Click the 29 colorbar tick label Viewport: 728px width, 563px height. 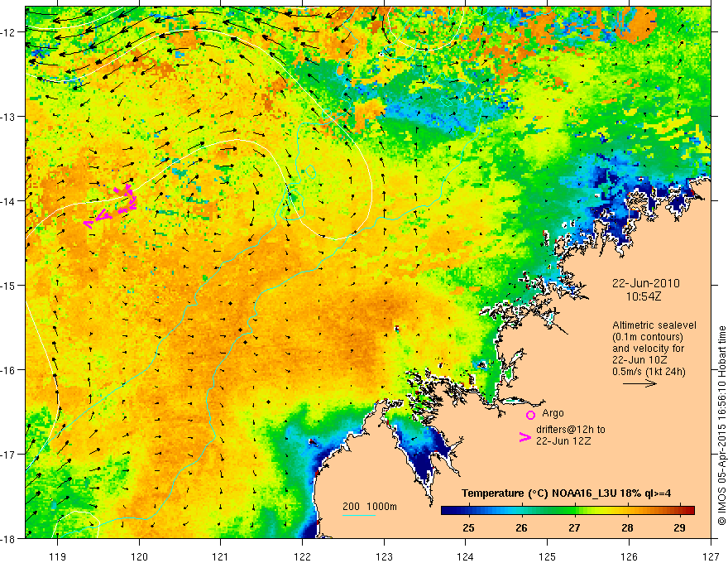click(x=679, y=527)
